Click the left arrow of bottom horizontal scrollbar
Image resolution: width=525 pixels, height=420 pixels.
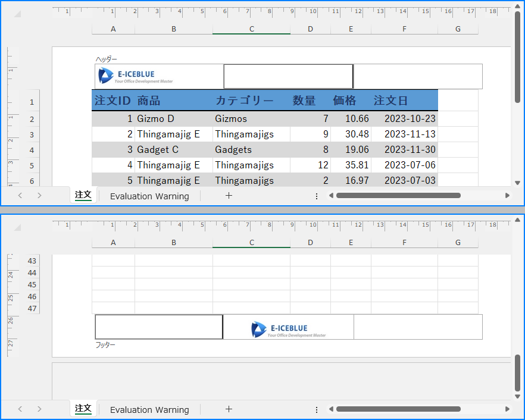click(x=331, y=409)
